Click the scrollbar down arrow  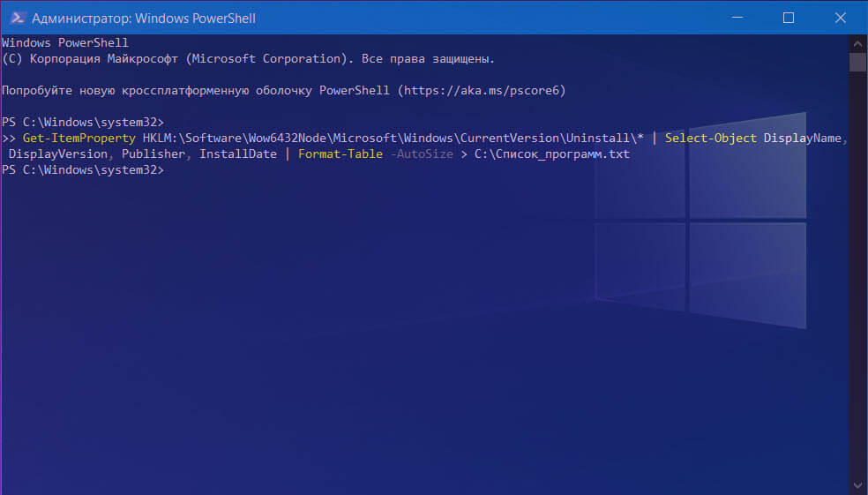pos(857,486)
